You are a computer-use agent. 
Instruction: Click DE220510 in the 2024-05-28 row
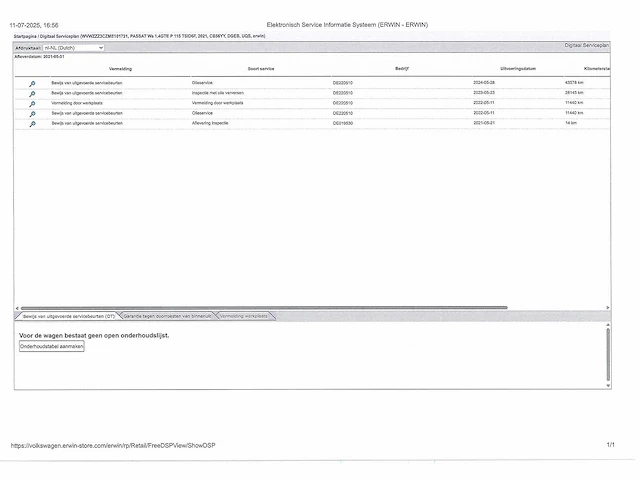pos(343,83)
